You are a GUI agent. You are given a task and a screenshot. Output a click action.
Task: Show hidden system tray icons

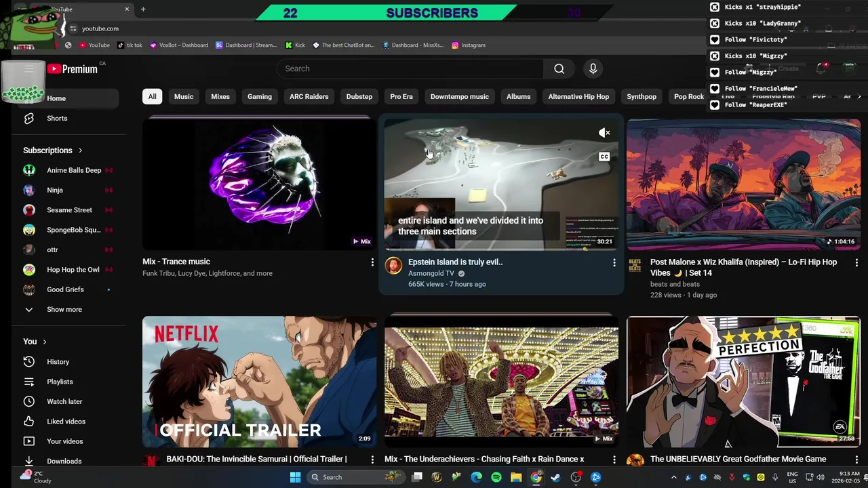coord(673,477)
